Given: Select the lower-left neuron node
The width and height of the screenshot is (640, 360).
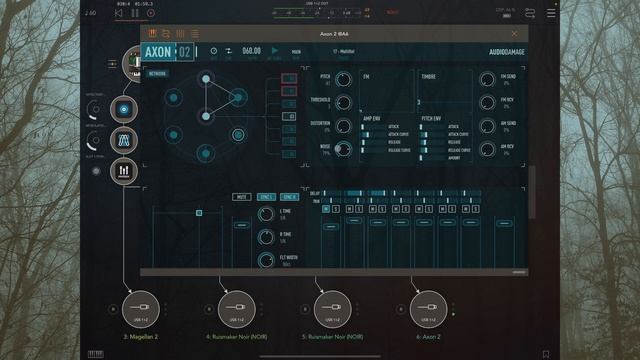Looking at the screenshot, I should [x=173, y=135].
